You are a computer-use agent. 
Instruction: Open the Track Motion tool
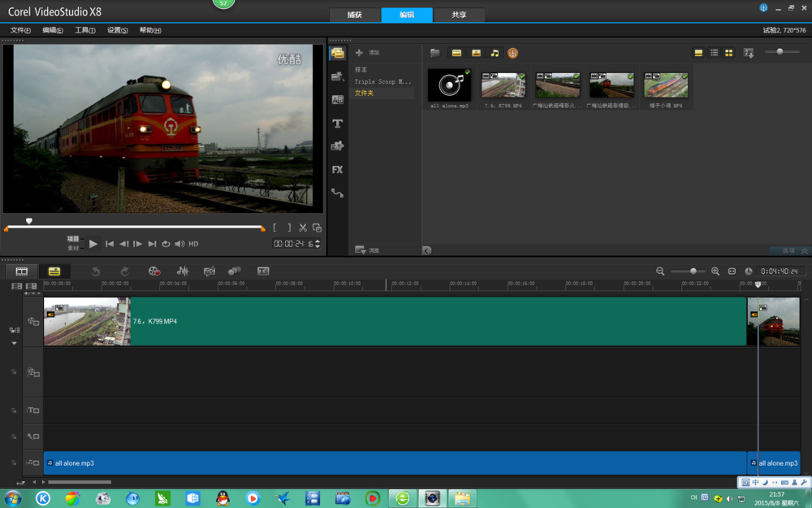pos(235,271)
